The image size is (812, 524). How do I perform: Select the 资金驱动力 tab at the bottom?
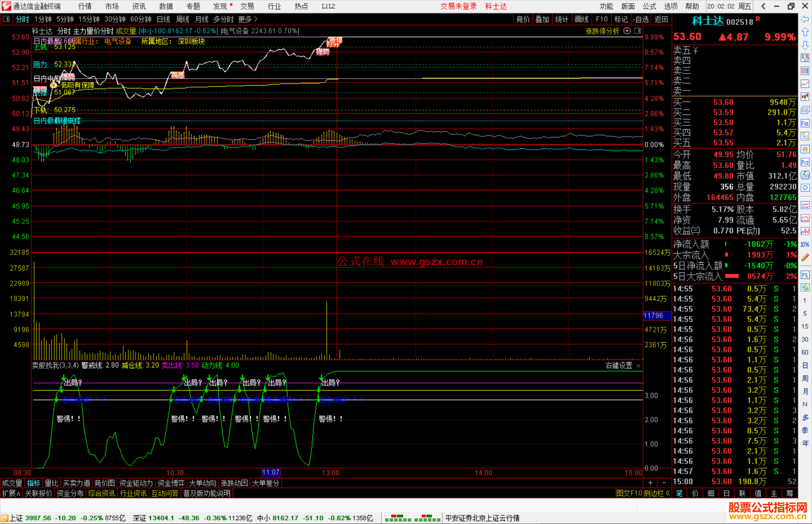coord(136,483)
